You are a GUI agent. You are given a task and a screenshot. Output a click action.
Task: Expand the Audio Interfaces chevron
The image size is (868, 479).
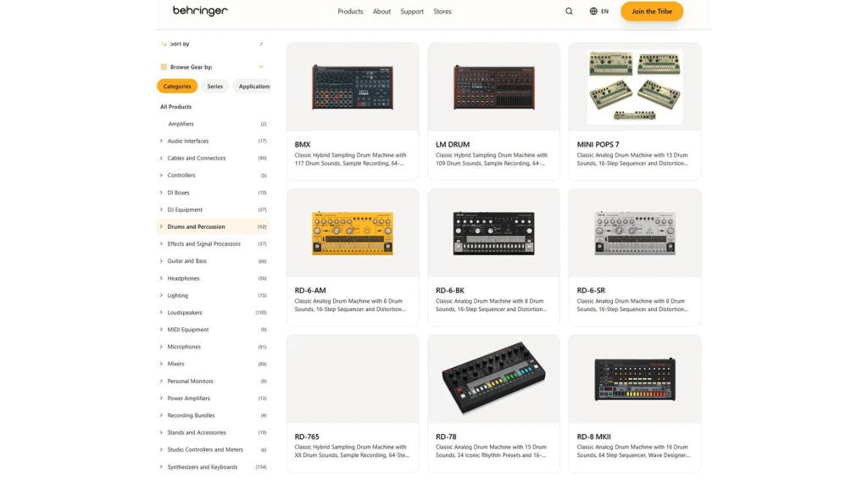point(161,141)
